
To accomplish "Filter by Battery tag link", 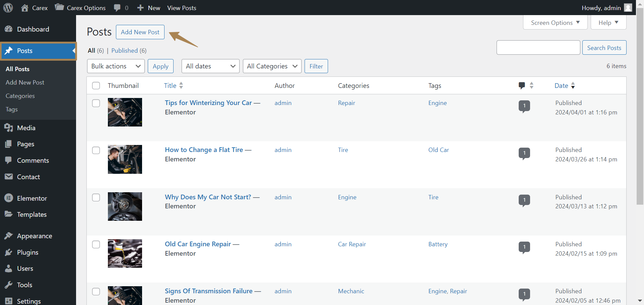I will tap(438, 244).
